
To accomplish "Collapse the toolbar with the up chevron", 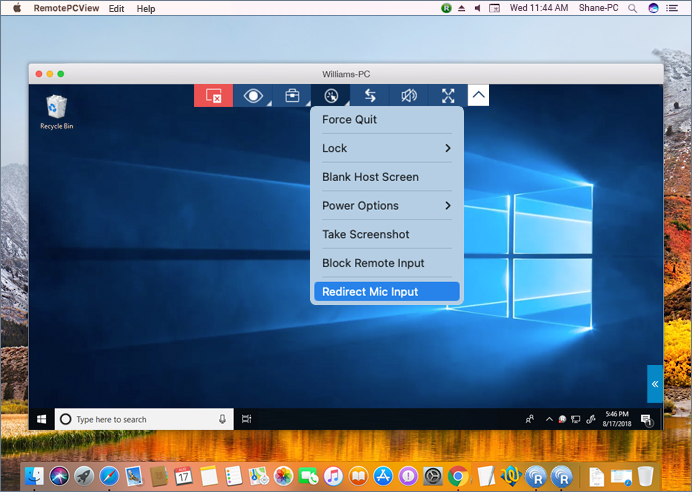I will [478, 96].
